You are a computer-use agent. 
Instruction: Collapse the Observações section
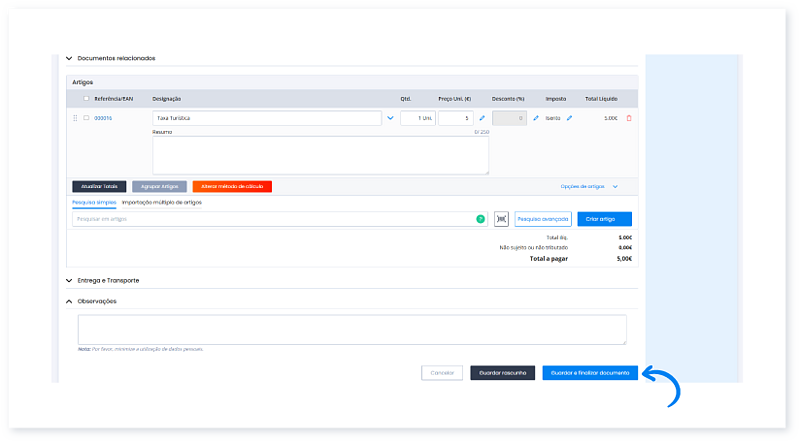69,301
